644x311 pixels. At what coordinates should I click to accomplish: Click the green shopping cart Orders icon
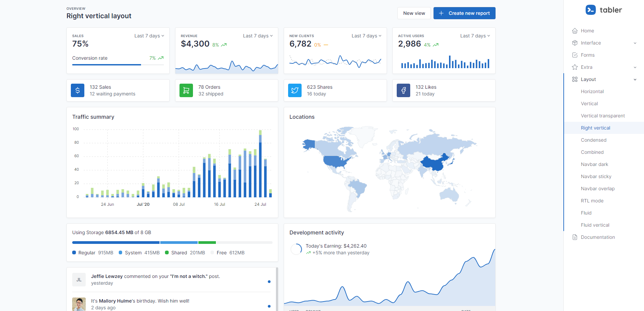pyautogui.click(x=186, y=90)
